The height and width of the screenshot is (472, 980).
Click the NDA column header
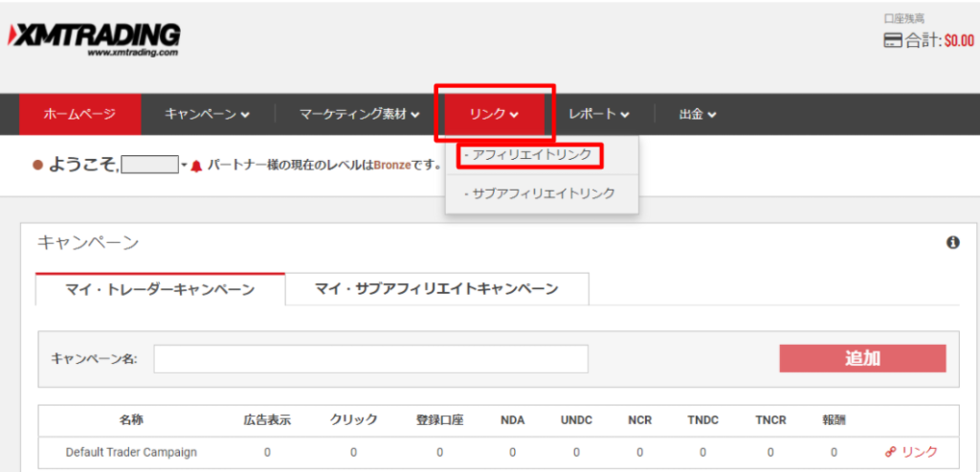pyautogui.click(x=513, y=420)
